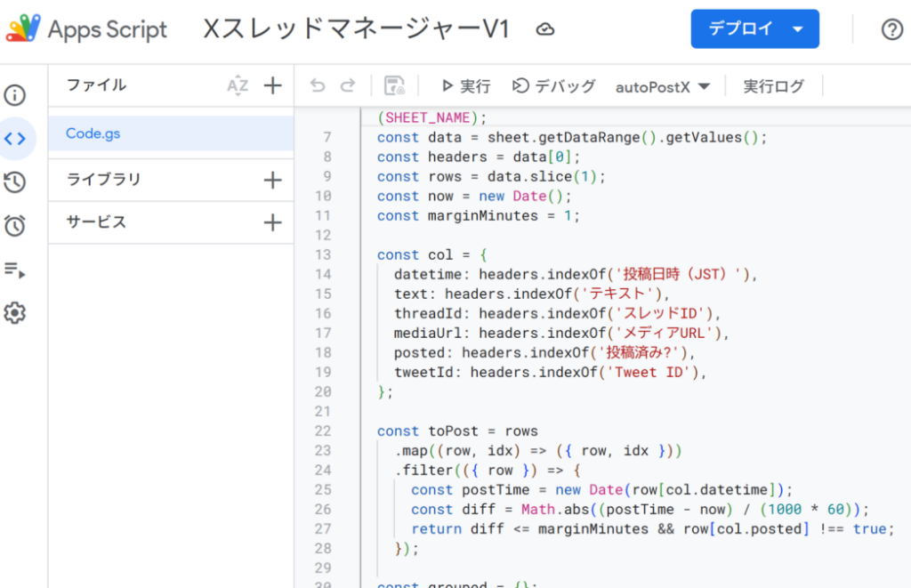911x588 pixels.
Task: Click line number 13 in gutter
Action: pos(323,254)
